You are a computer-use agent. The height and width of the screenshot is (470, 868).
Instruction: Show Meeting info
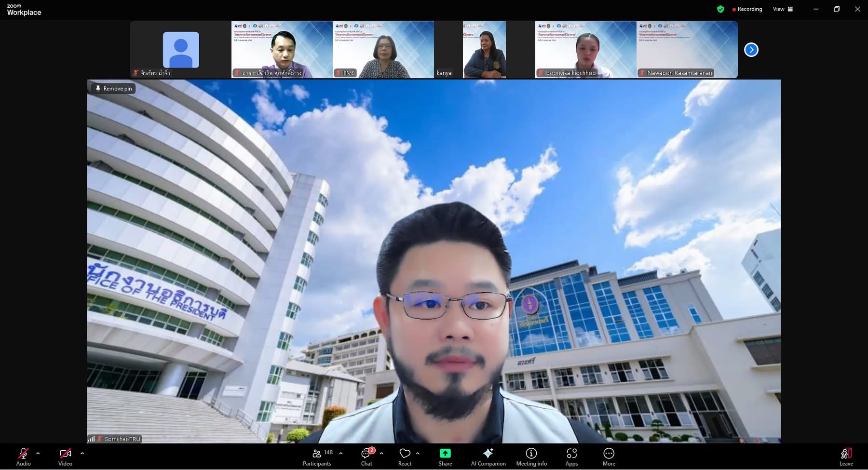(x=531, y=457)
